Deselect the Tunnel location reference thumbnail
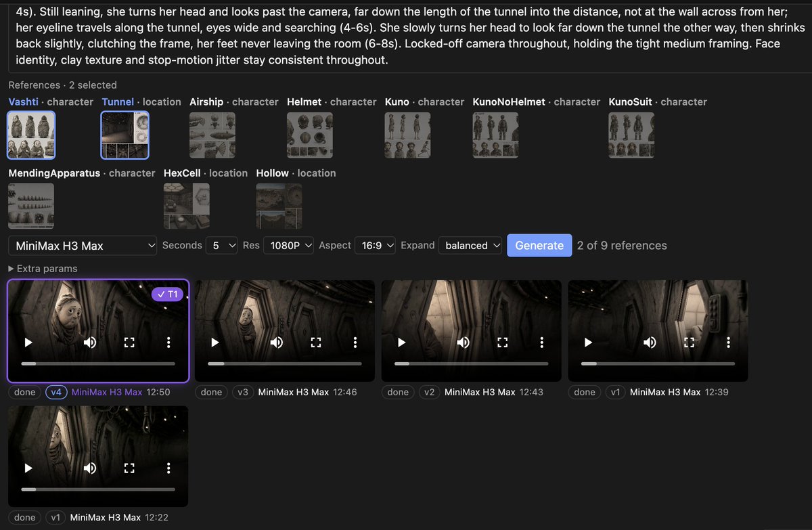The height and width of the screenshot is (530, 812). click(x=125, y=135)
